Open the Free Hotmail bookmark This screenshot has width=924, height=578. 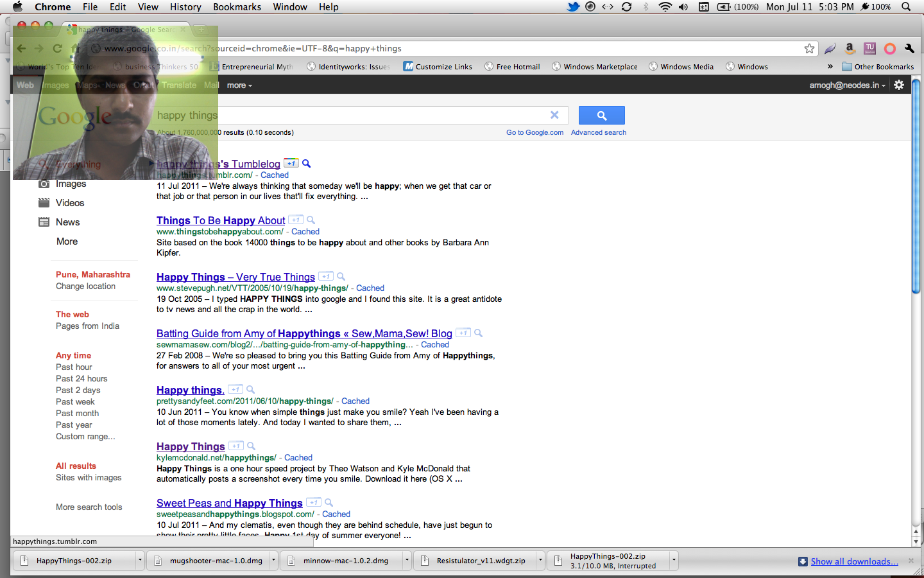(x=512, y=67)
